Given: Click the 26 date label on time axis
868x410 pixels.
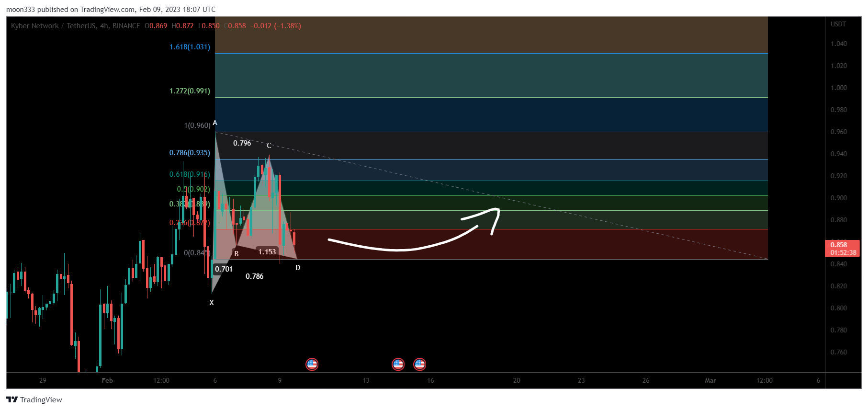Looking at the screenshot, I should [x=646, y=380].
